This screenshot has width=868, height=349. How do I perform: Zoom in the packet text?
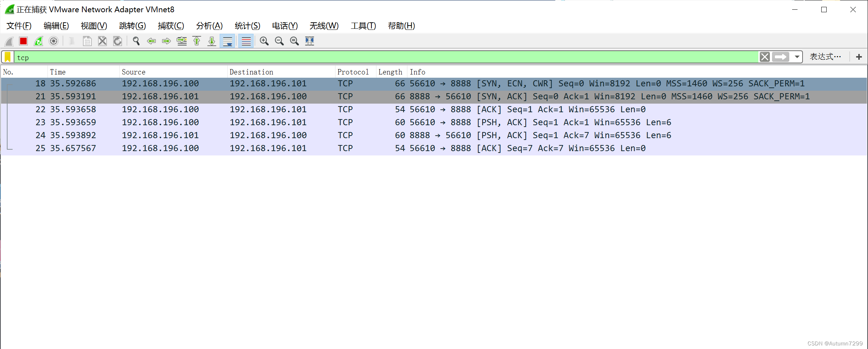pos(264,41)
